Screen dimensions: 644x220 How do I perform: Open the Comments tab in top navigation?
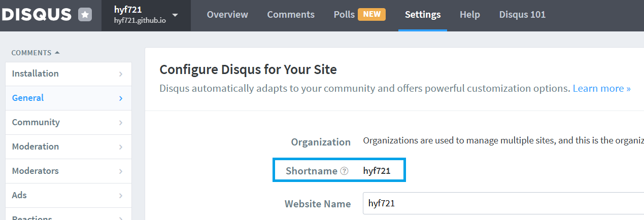(291, 15)
